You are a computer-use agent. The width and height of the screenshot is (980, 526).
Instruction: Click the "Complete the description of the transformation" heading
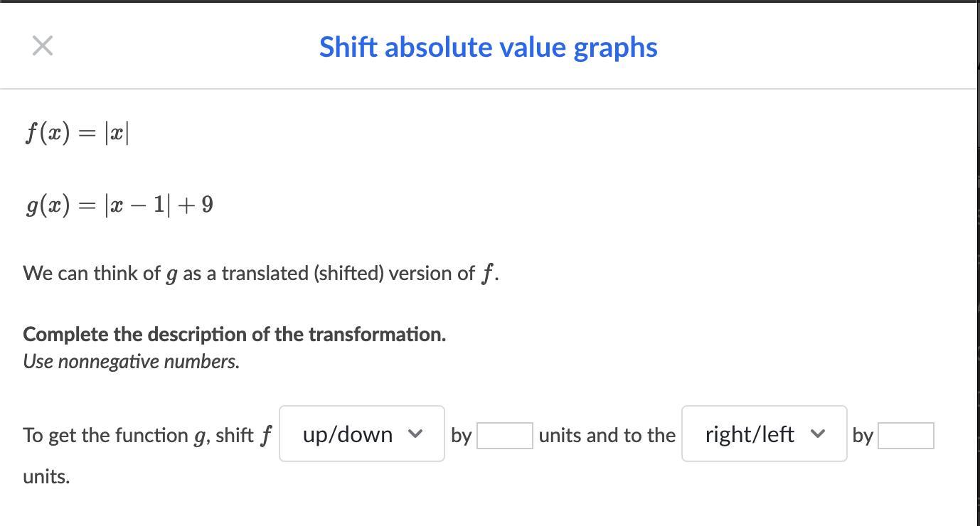pos(235,334)
